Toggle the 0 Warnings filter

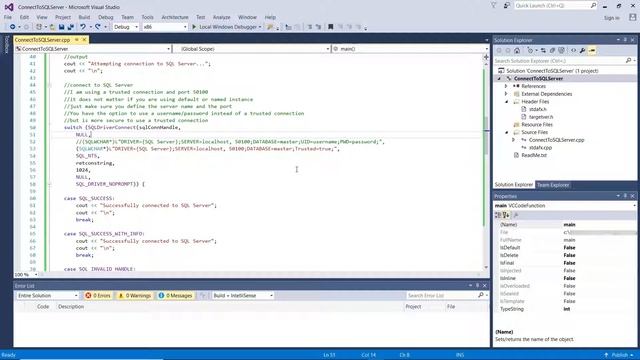(x=134, y=296)
